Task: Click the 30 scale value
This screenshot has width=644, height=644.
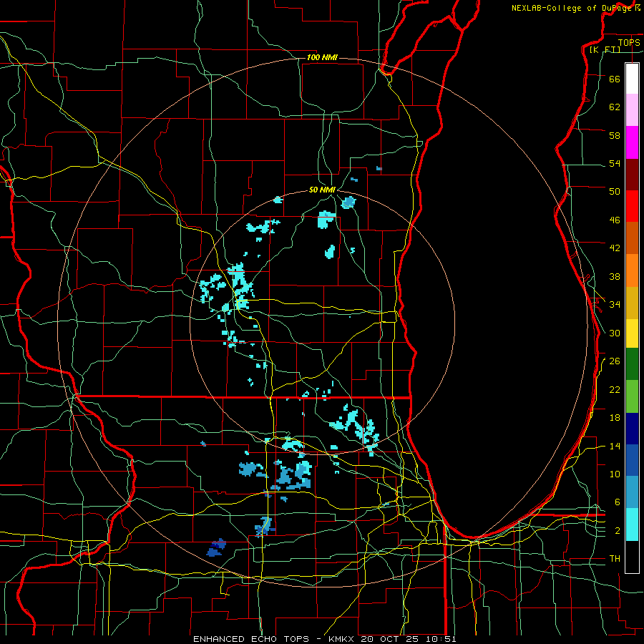Action: 615,333
